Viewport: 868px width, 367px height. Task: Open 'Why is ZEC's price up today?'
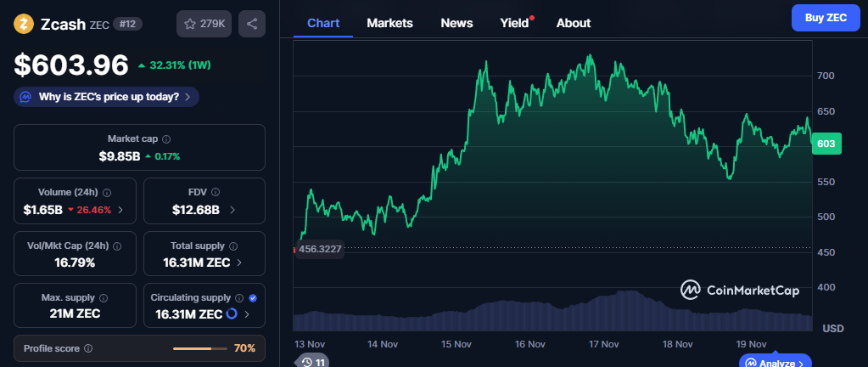[107, 97]
